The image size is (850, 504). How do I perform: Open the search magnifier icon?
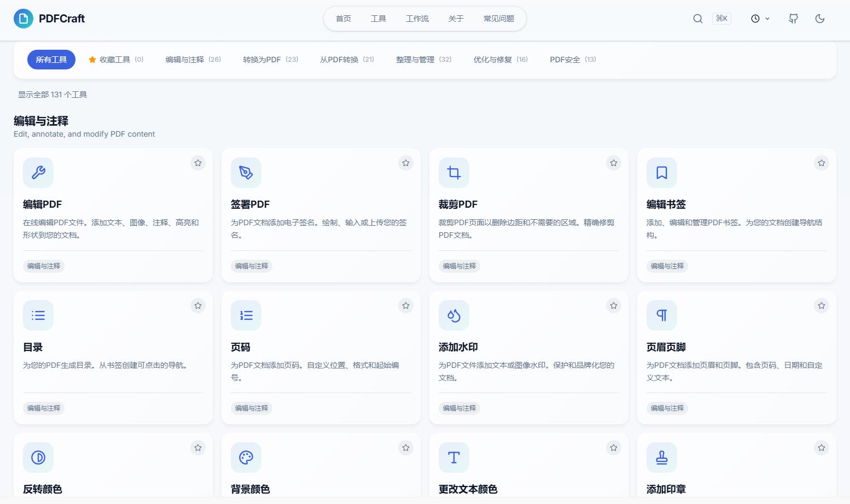pos(698,19)
